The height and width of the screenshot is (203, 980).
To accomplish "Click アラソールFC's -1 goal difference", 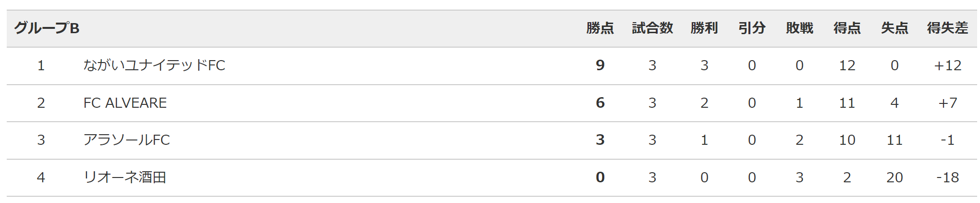I will [947, 140].
